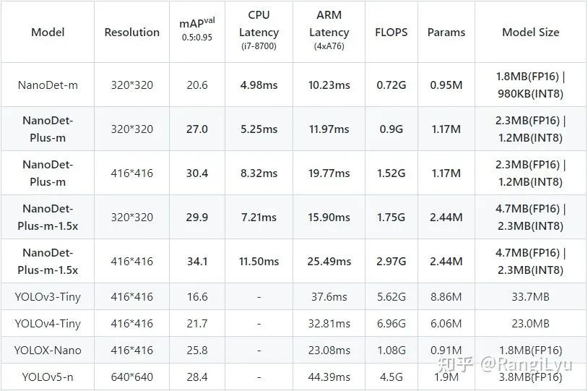The height and width of the screenshot is (391, 588).
Task: Select the 44.39ms ARM latency cell
Action: pyautogui.click(x=329, y=377)
